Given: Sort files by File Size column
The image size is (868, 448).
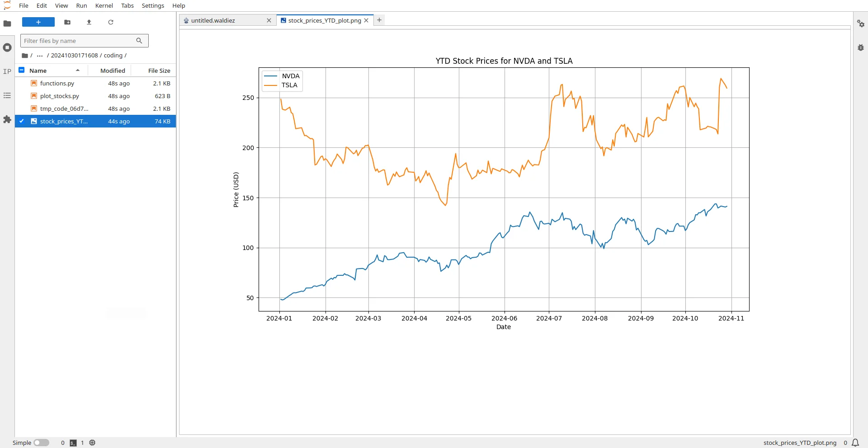Looking at the screenshot, I should tap(159, 71).
